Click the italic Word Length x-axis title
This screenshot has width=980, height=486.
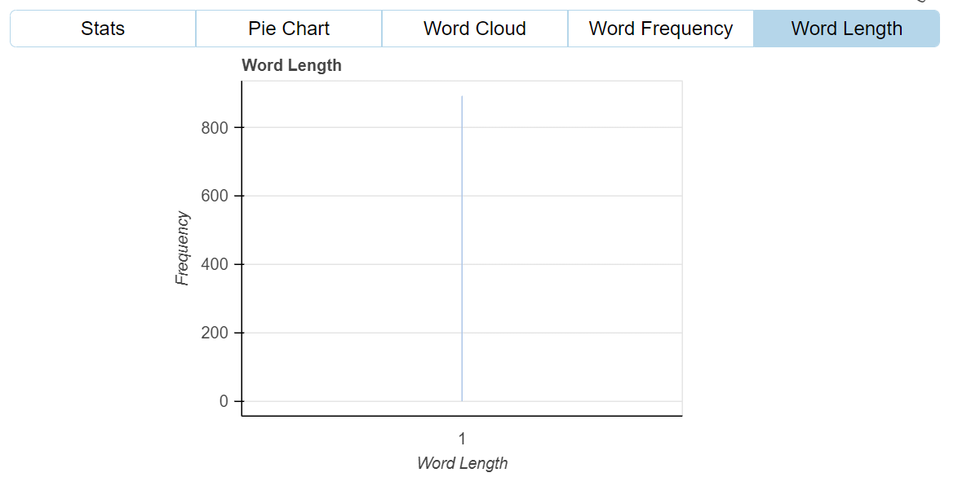(462, 463)
